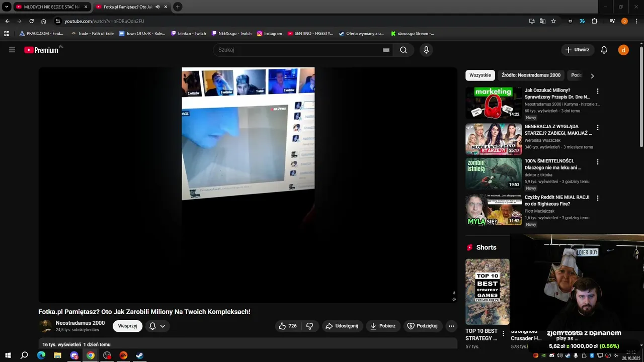Open YouTube notifications bell in header
Screen dimensions: 644x362
[x=604, y=50]
